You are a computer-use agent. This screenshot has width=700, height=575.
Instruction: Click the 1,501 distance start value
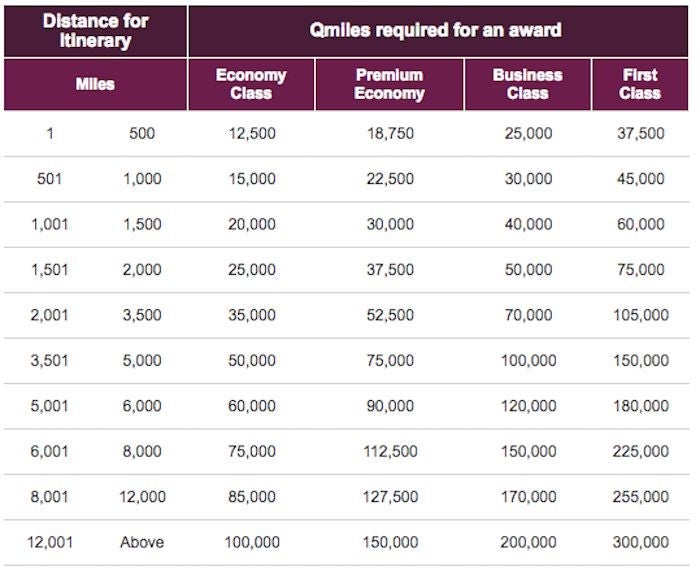point(50,270)
